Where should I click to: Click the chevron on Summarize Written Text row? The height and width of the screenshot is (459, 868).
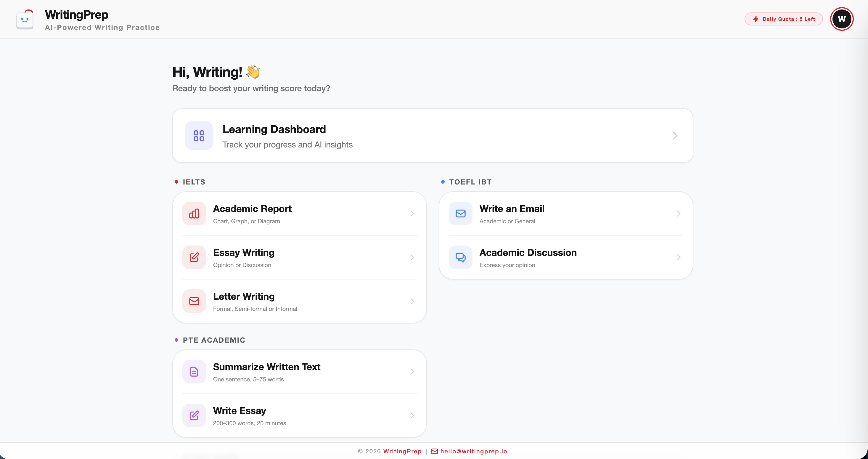click(x=412, y=371)
